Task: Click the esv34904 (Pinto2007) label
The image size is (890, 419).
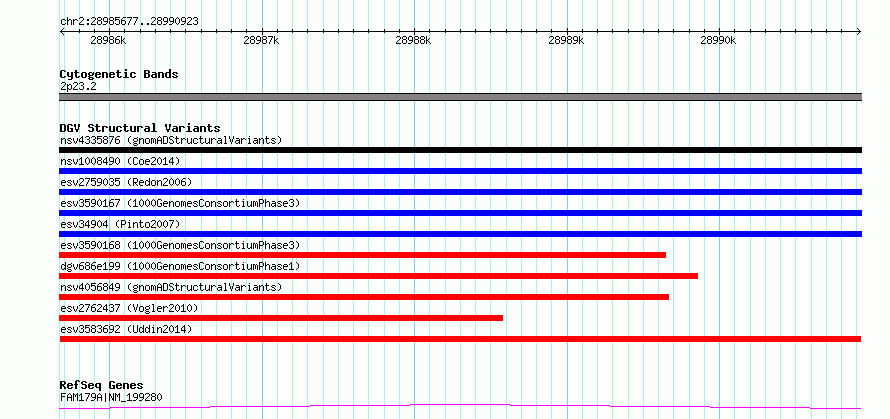Action: click(x=120, y=224)
